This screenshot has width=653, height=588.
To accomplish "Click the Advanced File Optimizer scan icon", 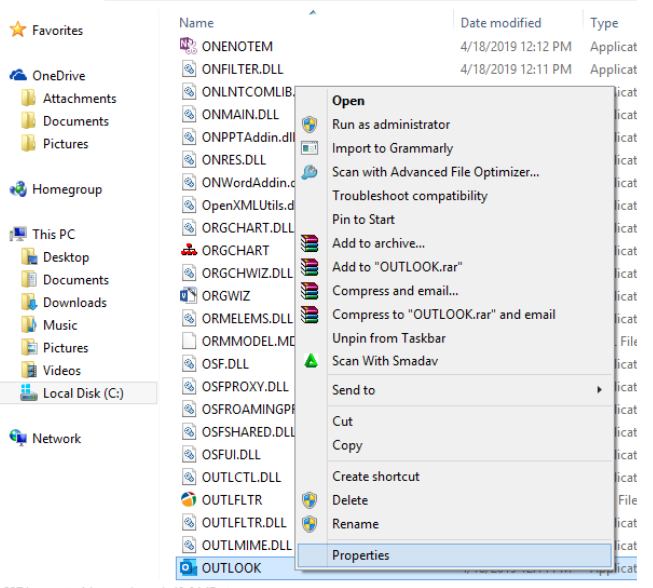I will [x=310, y=172].
